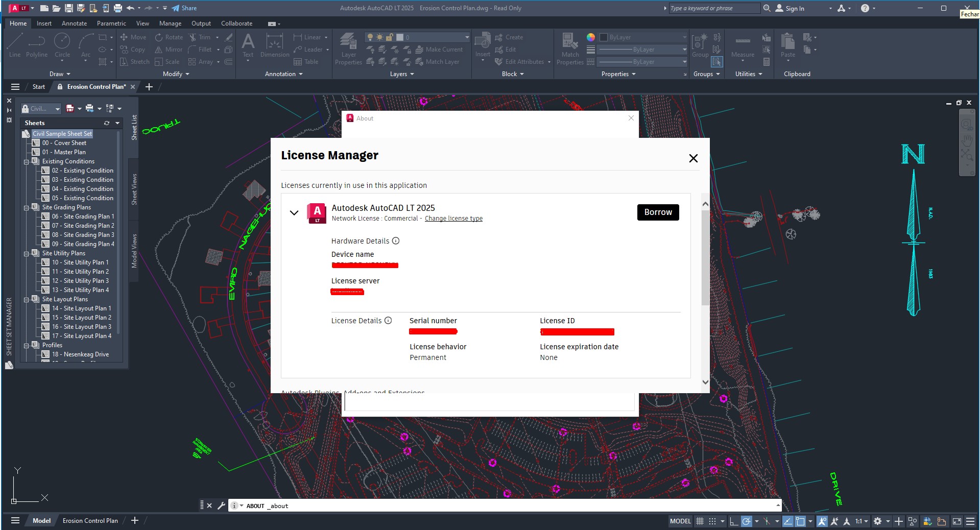The height and width of the screenshot is (530, 980).
Task: Click Sign In in title bar
Action: (x=790, y=8)
